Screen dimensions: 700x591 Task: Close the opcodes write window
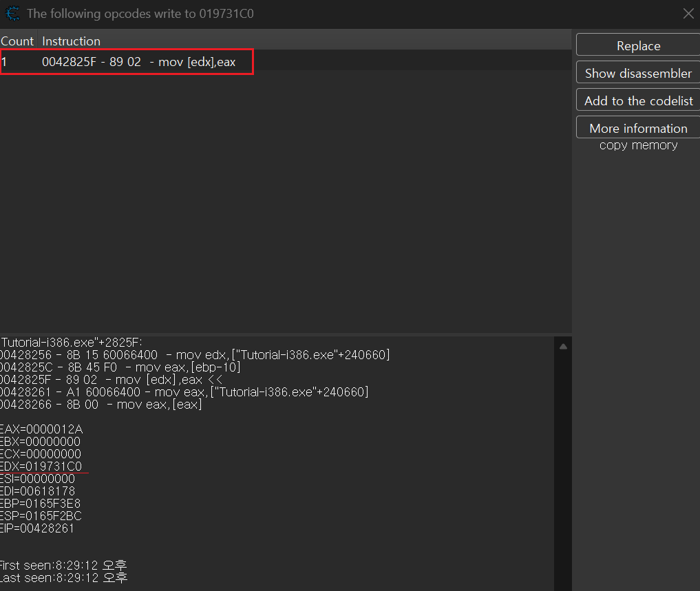688,13
